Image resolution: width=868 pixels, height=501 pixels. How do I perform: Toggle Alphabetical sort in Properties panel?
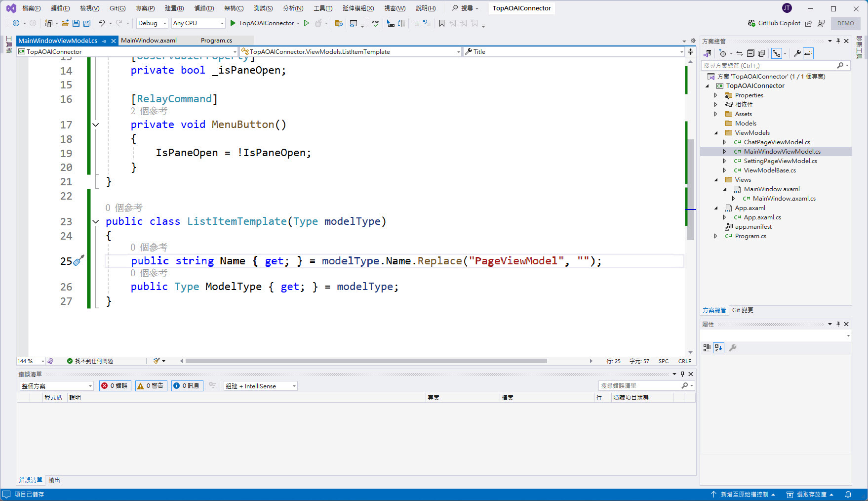[x=718, y=348]
